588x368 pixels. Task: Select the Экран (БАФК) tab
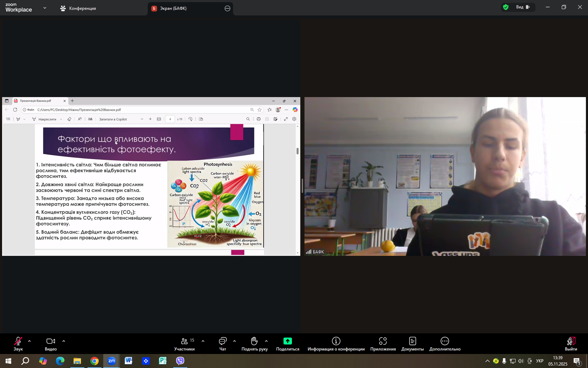point(173,8)
